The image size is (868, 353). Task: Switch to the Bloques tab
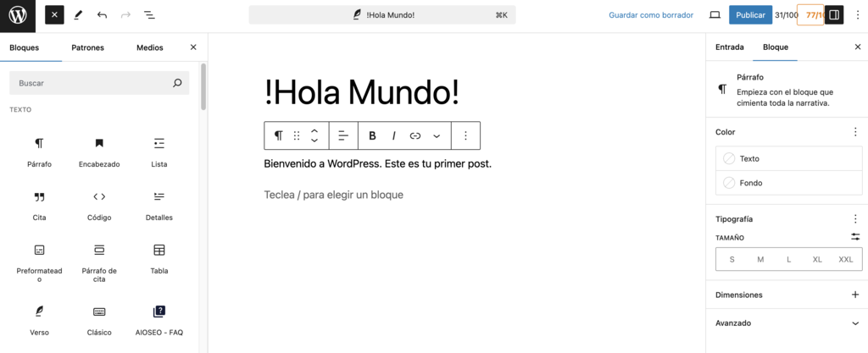pyautogui.click(x=25, y=47)
